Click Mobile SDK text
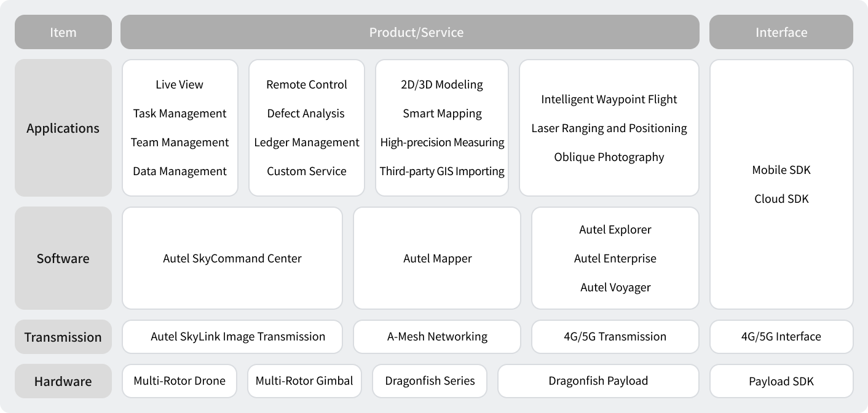Image resolution: width=868 pixels, height=413 pixels. click(781, 170)
